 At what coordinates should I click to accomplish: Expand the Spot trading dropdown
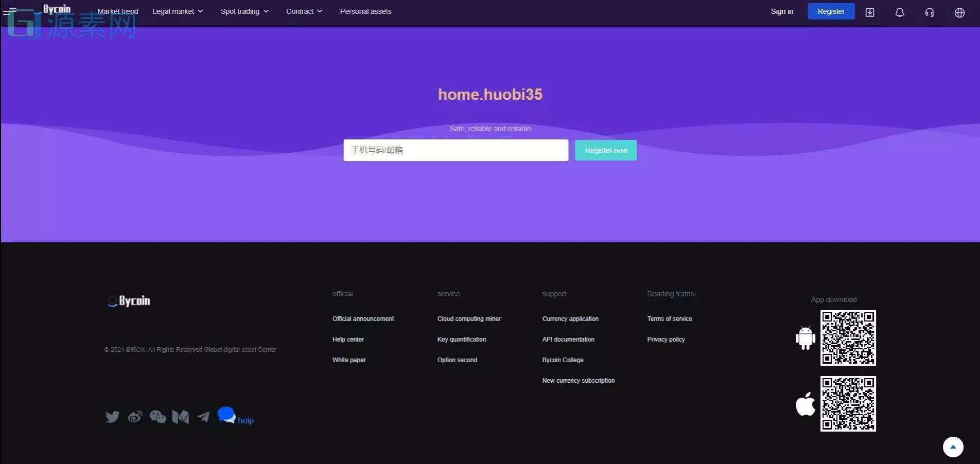(244, 11)
